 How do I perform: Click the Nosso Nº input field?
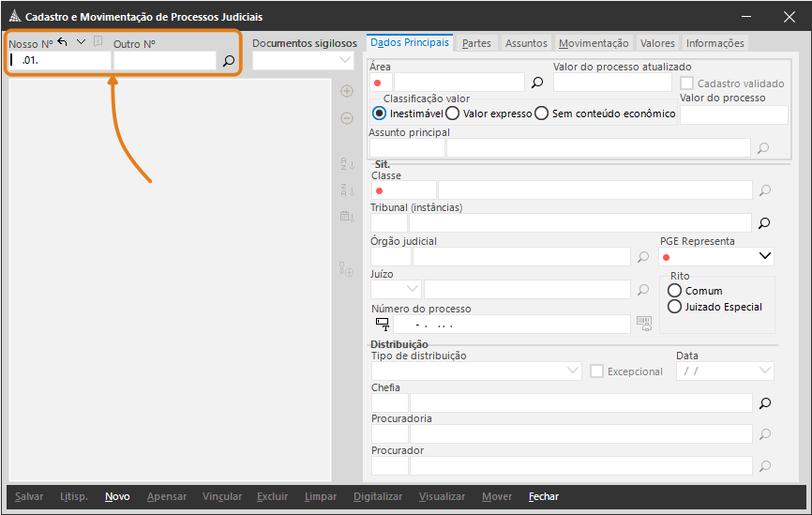(x=61, y=61)
